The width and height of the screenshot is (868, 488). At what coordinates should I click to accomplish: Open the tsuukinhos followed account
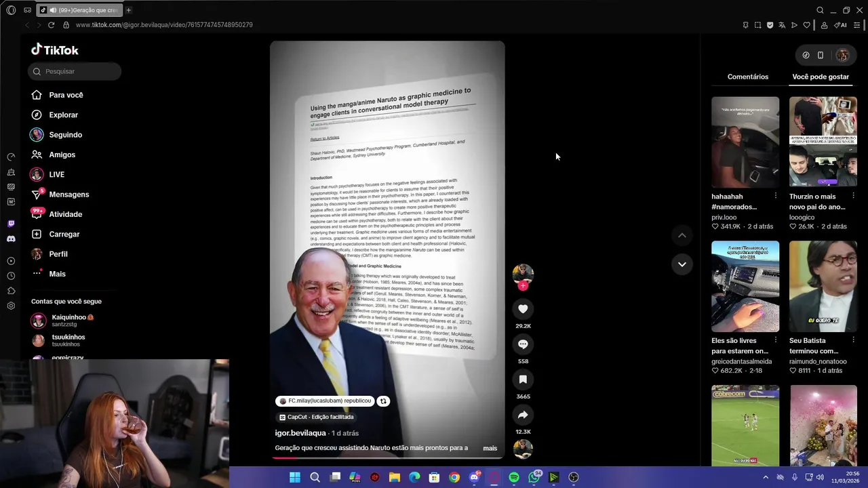point(58,340)
